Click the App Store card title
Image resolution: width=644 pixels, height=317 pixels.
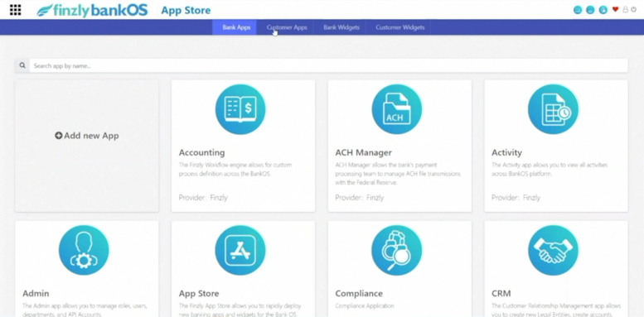coord(199,294)
